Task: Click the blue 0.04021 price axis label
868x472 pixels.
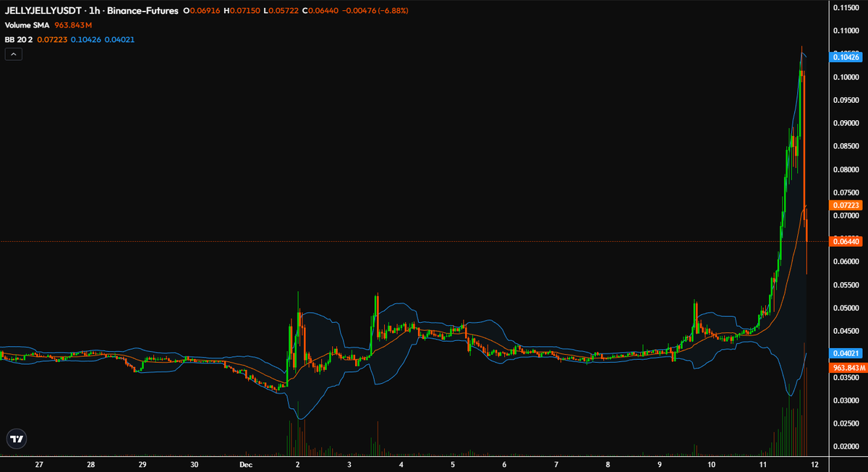Action: 846,353
